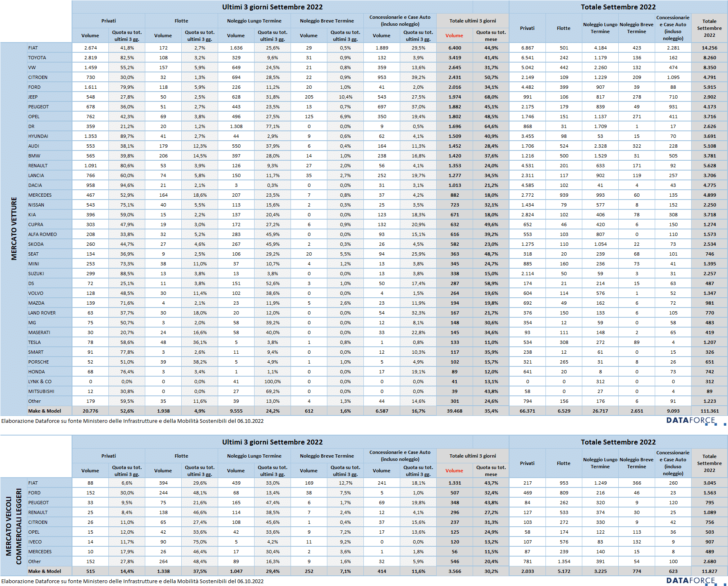The height and width of the screenshot is (586, 728).
Task: Select top Totale ultimi 3 giorni header
Action: tap(473, 21)
